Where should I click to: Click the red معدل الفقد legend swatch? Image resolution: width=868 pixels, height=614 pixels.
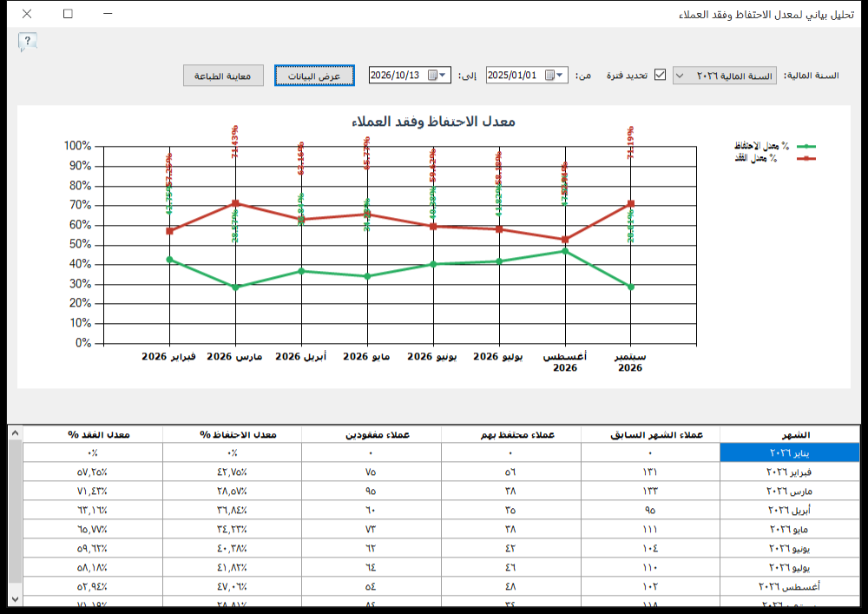point(806,158)
